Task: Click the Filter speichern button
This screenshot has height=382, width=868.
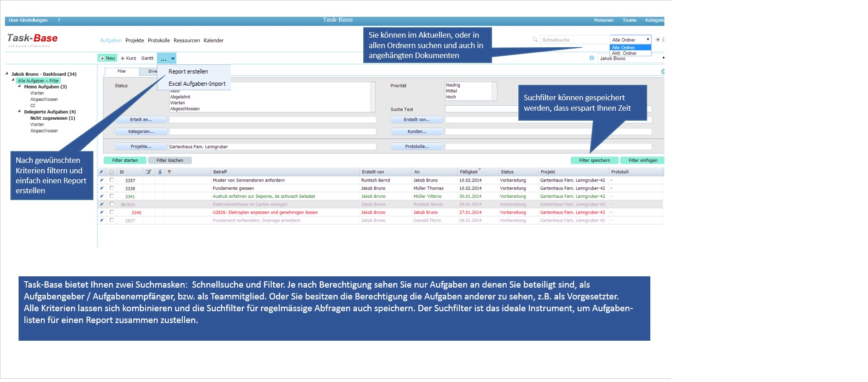Action: [595, 160]
